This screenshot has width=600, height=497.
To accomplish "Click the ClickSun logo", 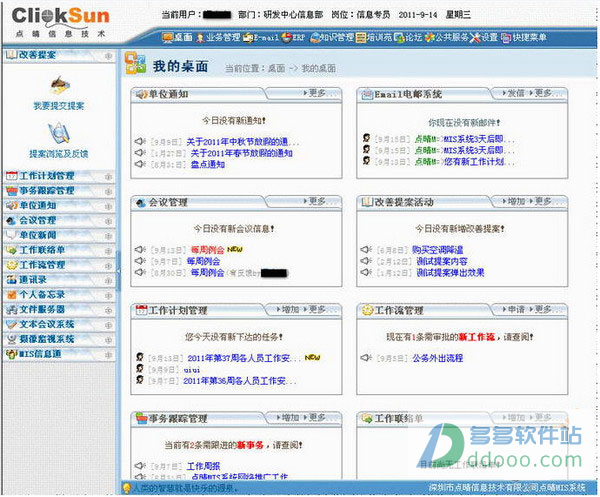I will tap(60, 22).
